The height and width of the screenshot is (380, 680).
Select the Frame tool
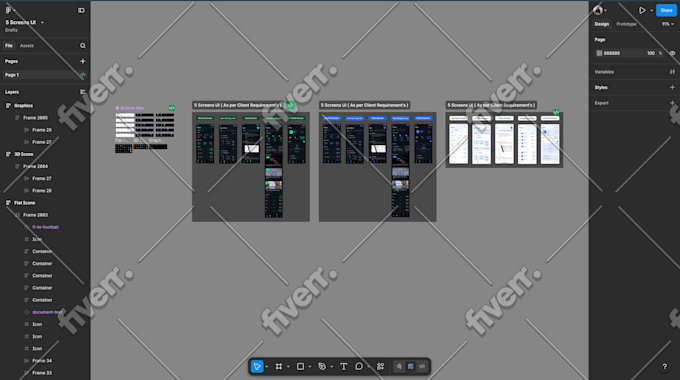(278, 367)
